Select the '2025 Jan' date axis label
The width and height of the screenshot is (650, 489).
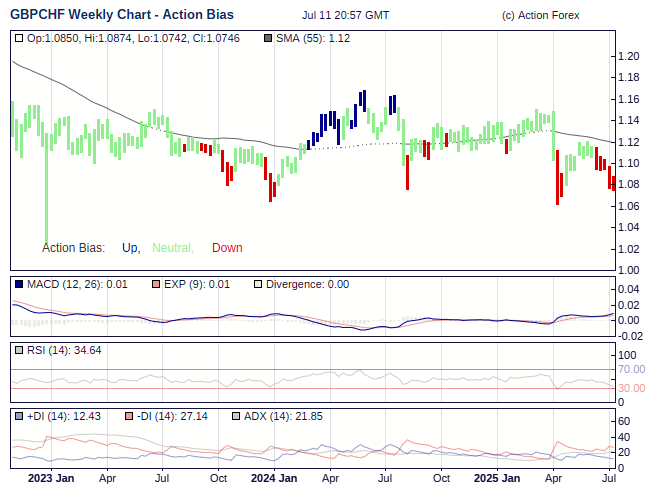tap(495, 478)
